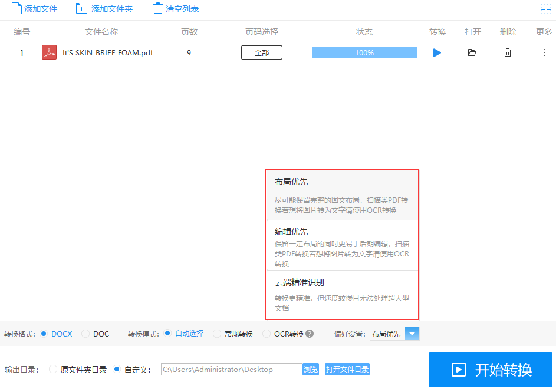Click the OCR conversion help question icon
556x392 pixels.
(310, 334)
